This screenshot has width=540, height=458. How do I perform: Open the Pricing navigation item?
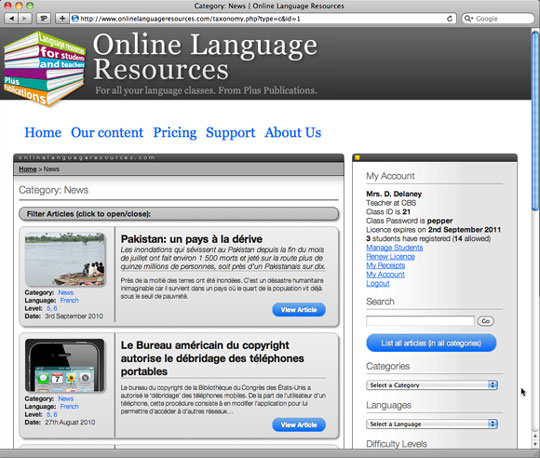(175, 132)
